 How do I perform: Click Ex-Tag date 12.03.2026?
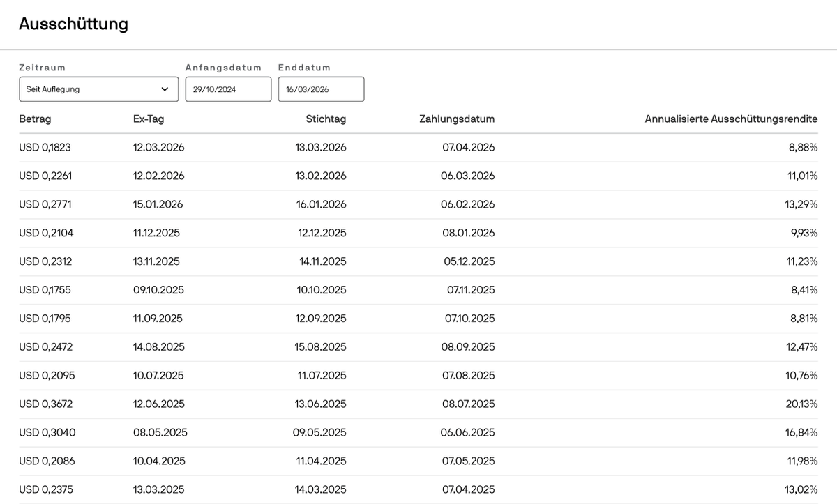[x=159, y=148]
